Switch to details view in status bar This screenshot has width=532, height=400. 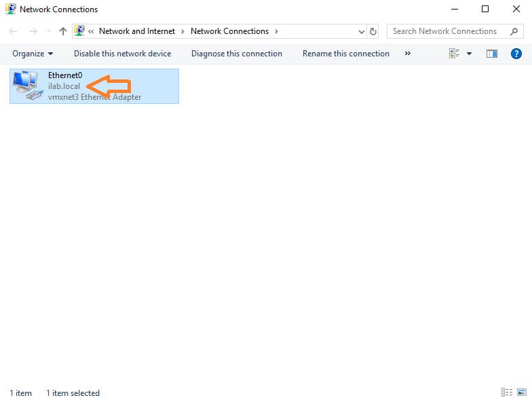pos(506,393)
